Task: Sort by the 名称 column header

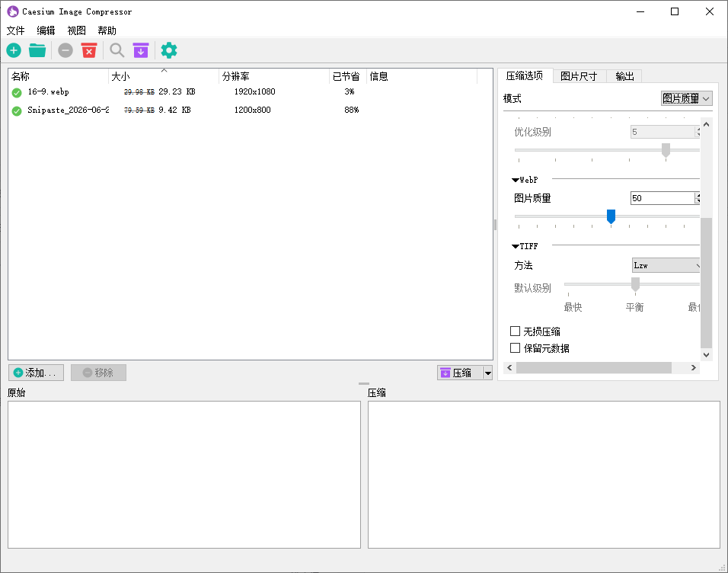Action: 58,76
